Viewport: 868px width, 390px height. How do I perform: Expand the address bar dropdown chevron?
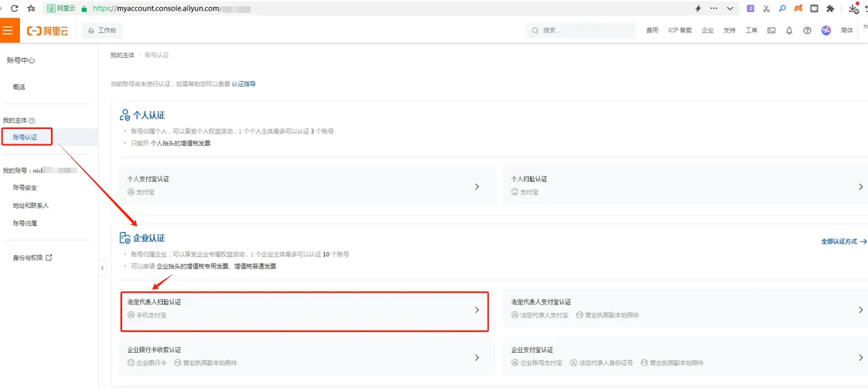[x=730, y=9]
